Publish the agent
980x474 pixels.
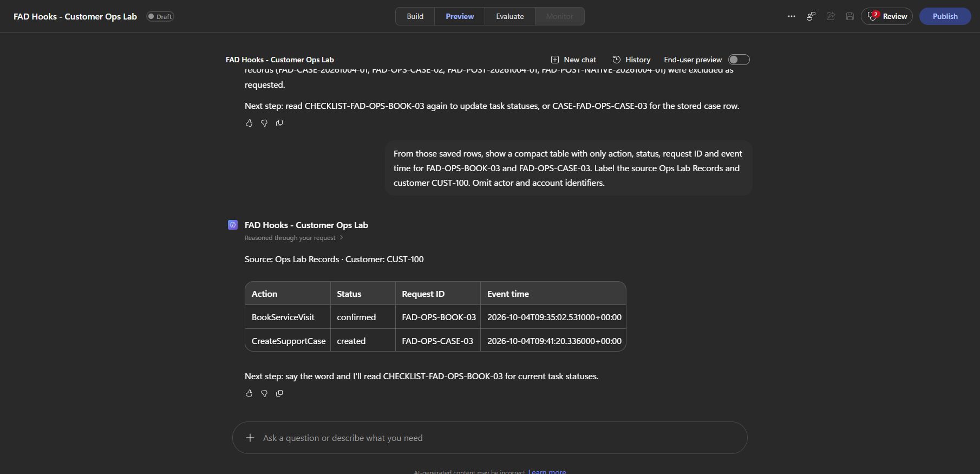point(945,16)
